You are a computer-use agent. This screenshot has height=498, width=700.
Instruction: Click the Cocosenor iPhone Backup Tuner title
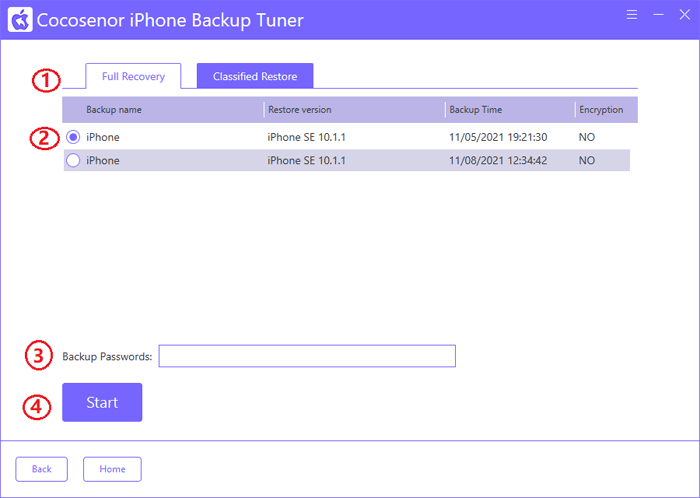[170, 21]
